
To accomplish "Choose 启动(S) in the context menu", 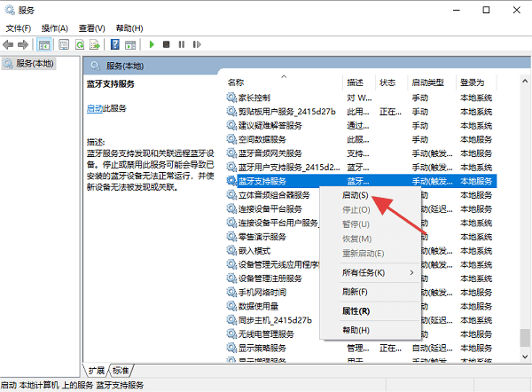I will click(x=355, y=194).
